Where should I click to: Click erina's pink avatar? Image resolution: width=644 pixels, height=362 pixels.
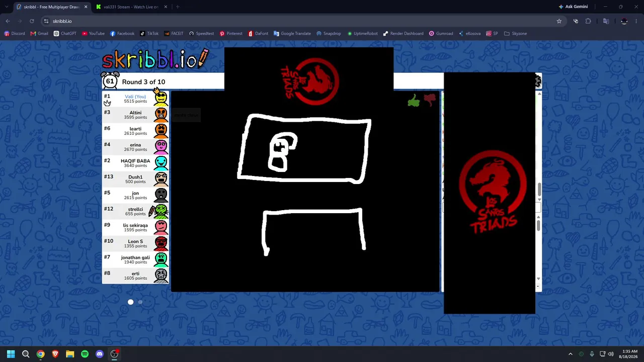point(161,147)
